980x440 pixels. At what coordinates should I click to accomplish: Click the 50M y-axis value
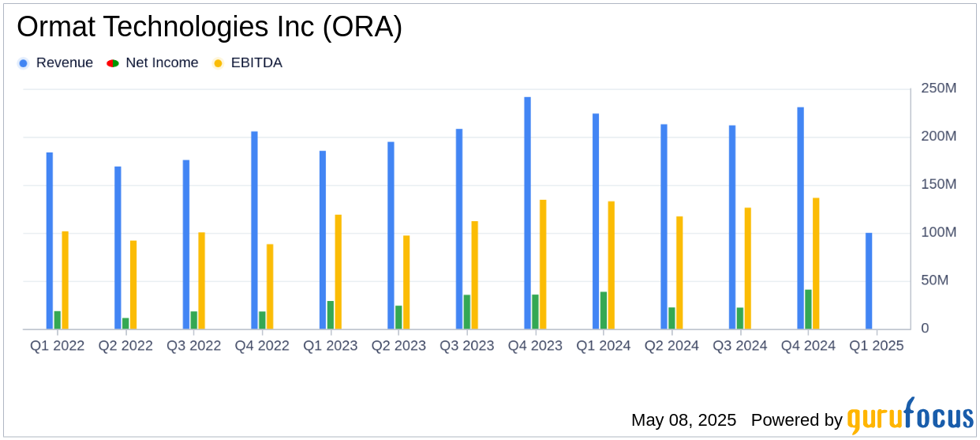coord(935,280)
